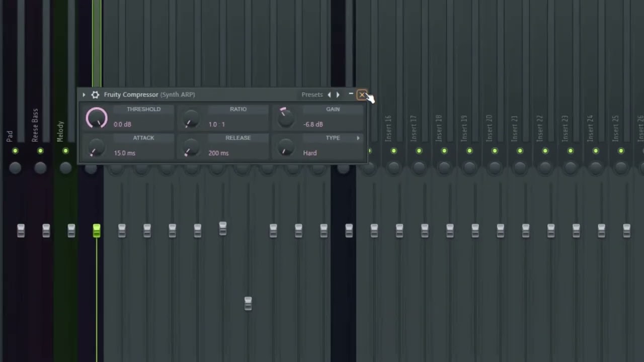The image size is (644, 362).
Task: Expand the Type options arrow
Action: click(358, 138)
